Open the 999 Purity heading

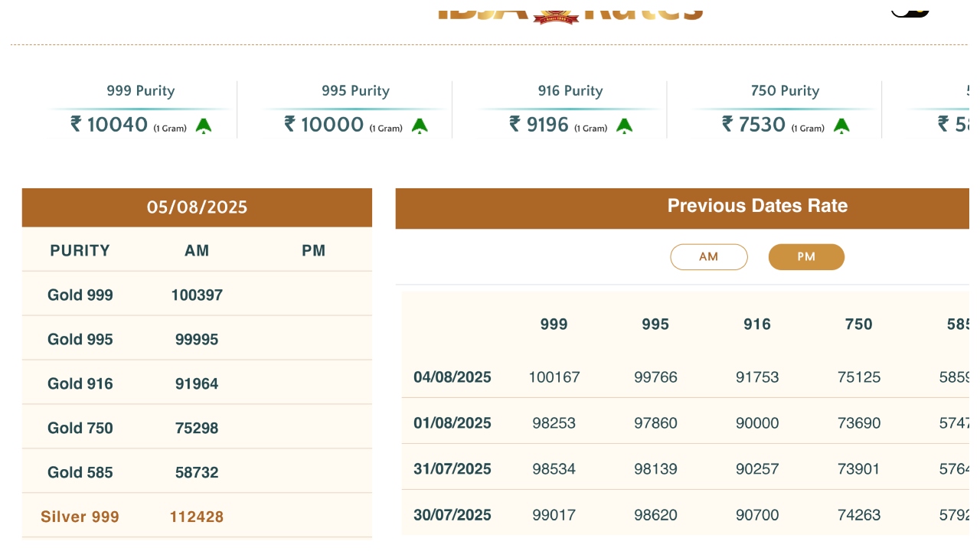click(141, 91)
